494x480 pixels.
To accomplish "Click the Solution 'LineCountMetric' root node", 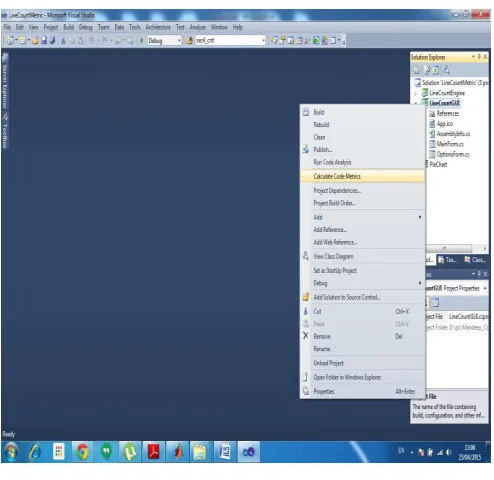I will 455,83.
